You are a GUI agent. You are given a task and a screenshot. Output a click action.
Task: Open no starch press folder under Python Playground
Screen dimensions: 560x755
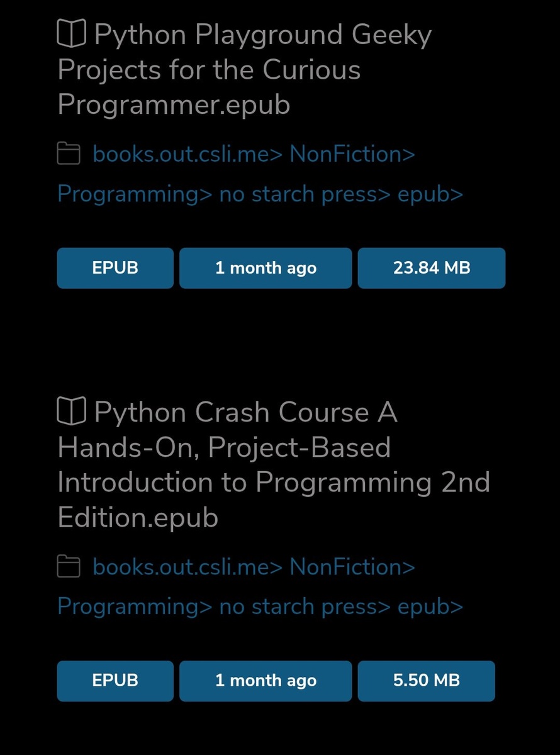[305, 194]
